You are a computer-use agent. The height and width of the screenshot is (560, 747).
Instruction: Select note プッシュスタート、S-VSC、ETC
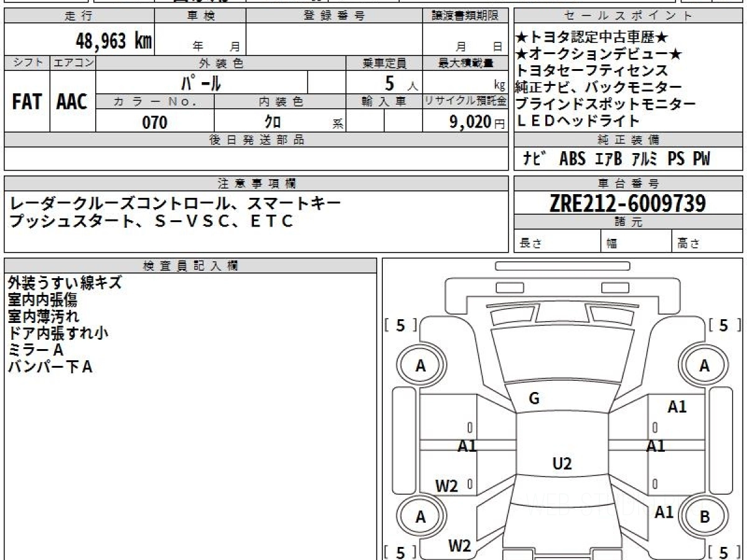(x=150, y=221)
